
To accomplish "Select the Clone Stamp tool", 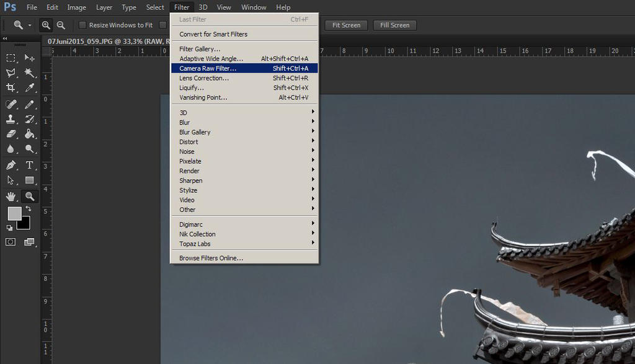I will [x=11, y=119].
